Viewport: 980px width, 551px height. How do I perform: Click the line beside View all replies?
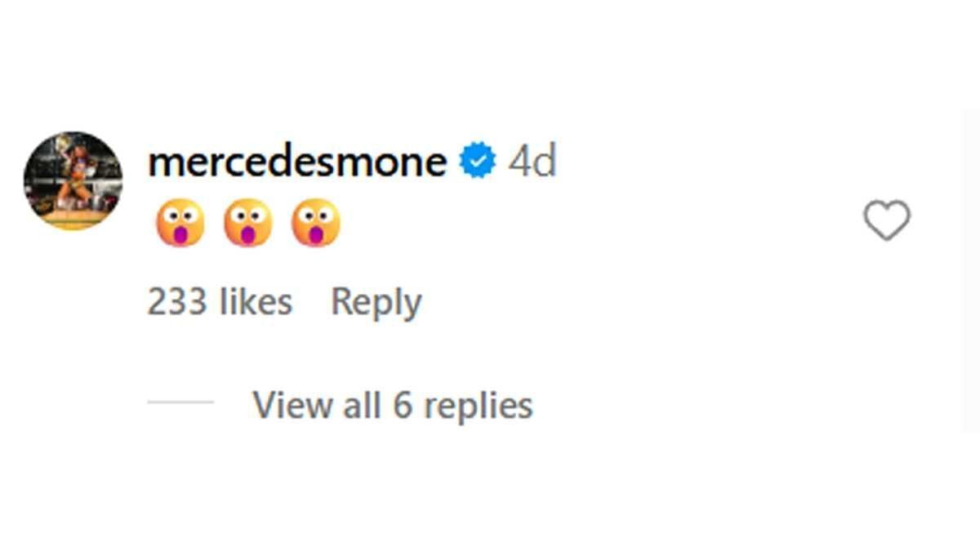coord(180,402)
